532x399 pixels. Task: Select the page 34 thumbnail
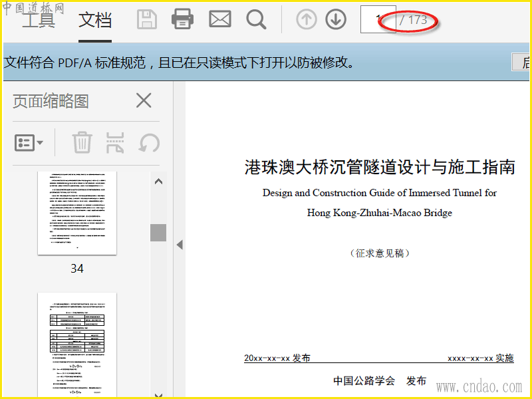77,213
